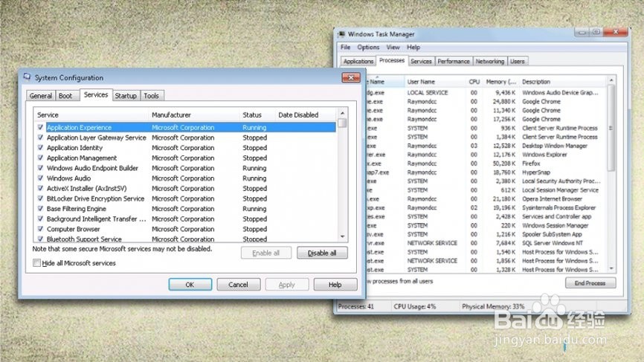
Task: Open Task Manager File menu
Action: point(345,47)
